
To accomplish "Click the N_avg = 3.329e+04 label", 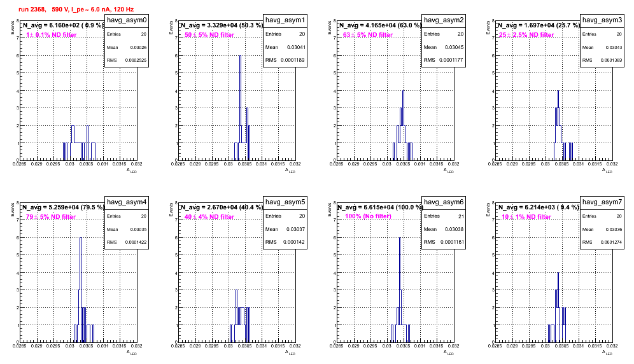I will pyautogui.click(x=222, y=25).
